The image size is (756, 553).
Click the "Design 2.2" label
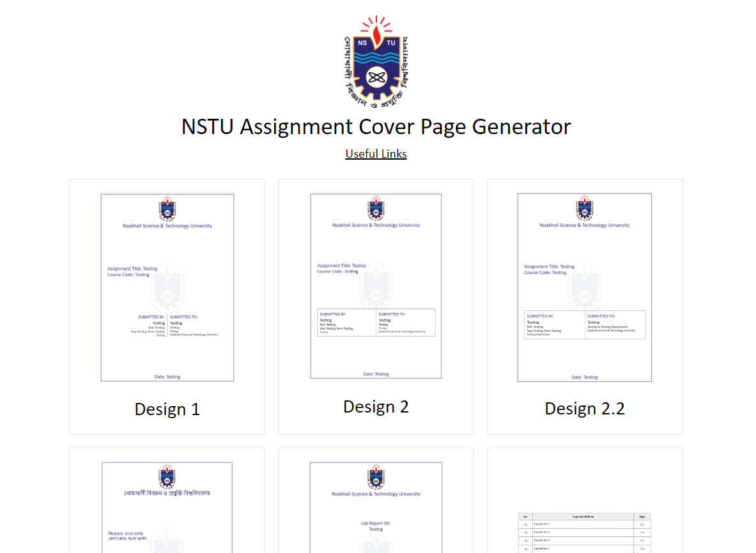584,409
